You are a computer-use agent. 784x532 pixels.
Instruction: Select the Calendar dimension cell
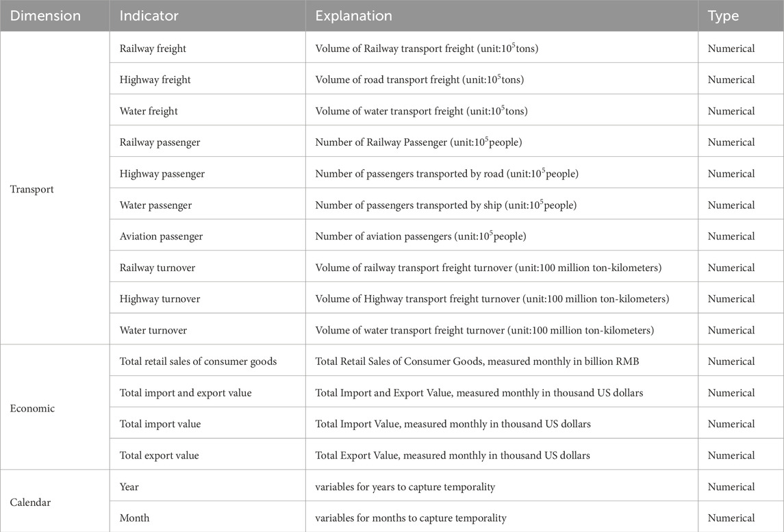click(31, 503)
